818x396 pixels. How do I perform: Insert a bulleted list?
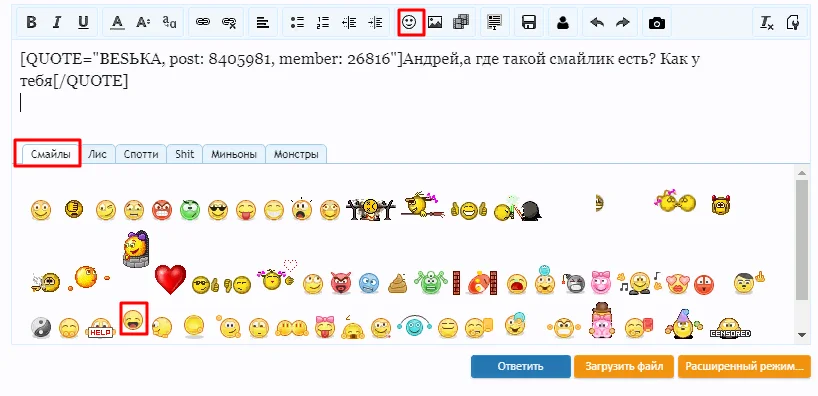coord(297,22)
